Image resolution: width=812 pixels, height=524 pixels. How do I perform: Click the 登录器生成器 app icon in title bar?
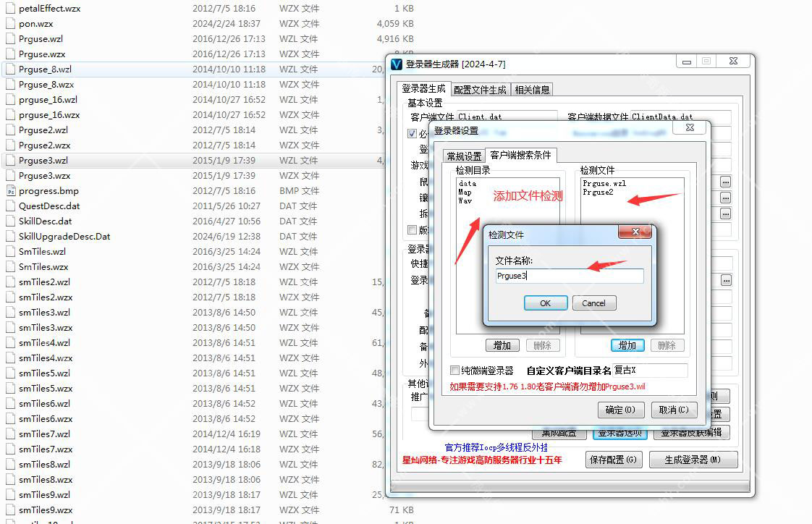[396, 64]
